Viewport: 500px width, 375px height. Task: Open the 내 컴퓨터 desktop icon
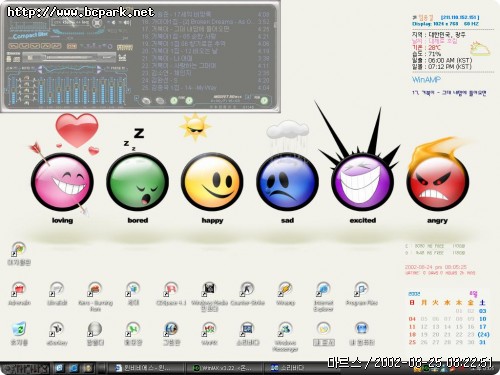[x=361, y=333]
